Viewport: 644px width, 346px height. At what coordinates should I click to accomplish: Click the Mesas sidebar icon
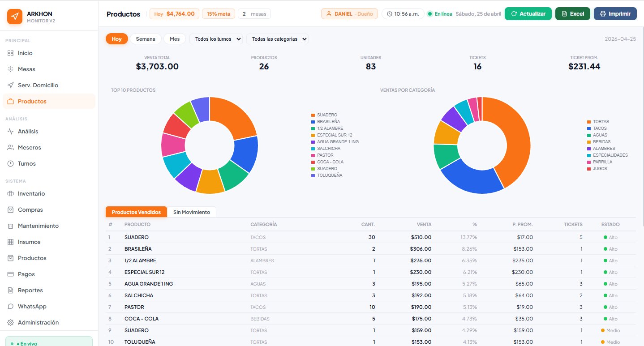click(x=11, y=69)
